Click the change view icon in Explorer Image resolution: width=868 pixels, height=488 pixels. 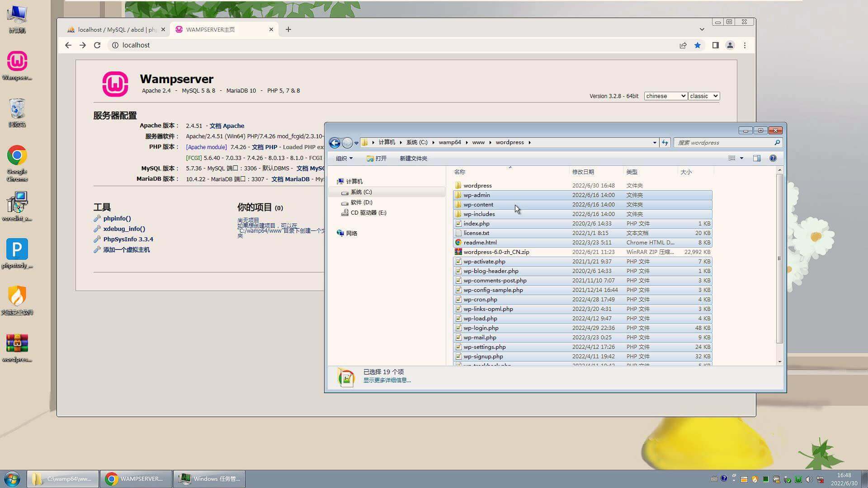(731, 158)
